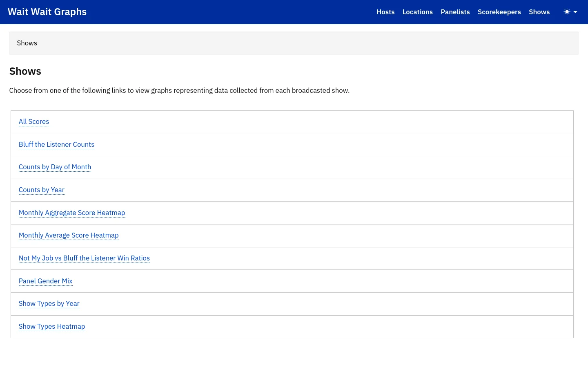Open Monthly Aggregate Score Heatmap
The width and height of the screenshot is (588, 368).
pos(72,213)
